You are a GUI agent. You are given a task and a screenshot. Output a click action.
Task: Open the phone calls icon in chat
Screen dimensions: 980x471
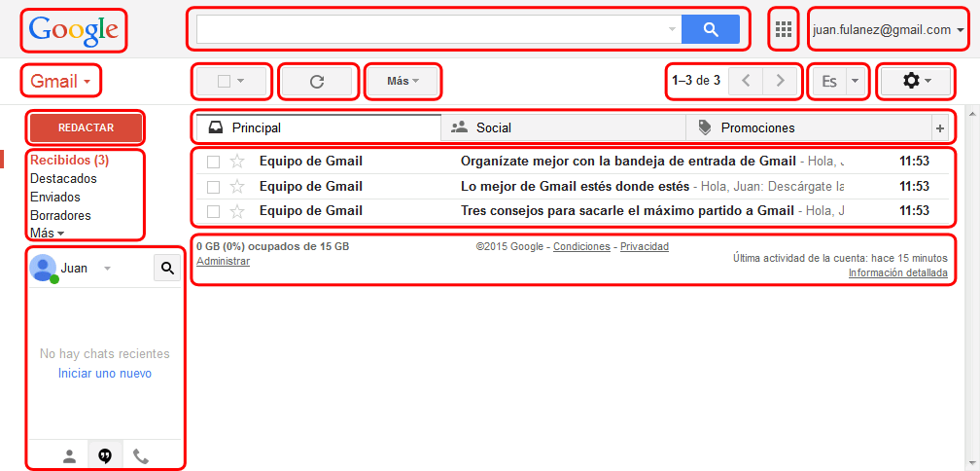pyautogui.click(x=141, y=456)
